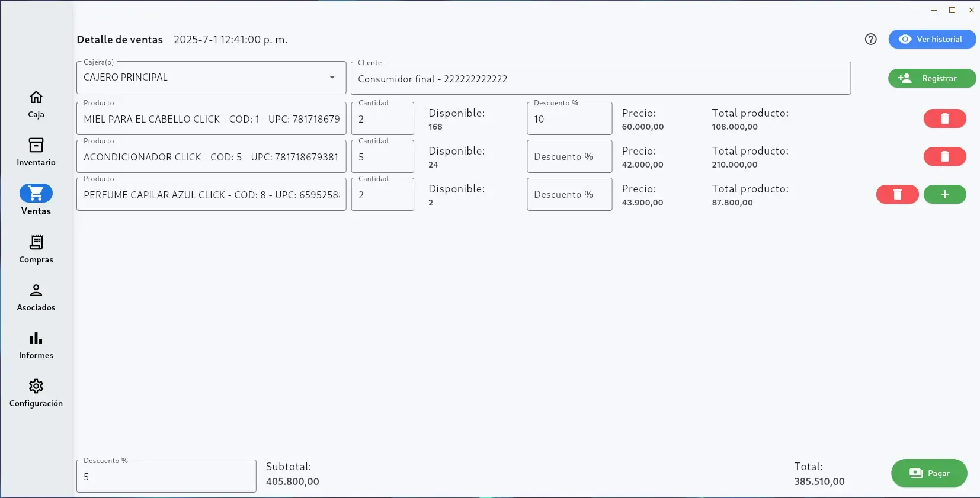Click the price 42.000,00
The height and width of the screenshot is (498, 980).
(643, 165)
